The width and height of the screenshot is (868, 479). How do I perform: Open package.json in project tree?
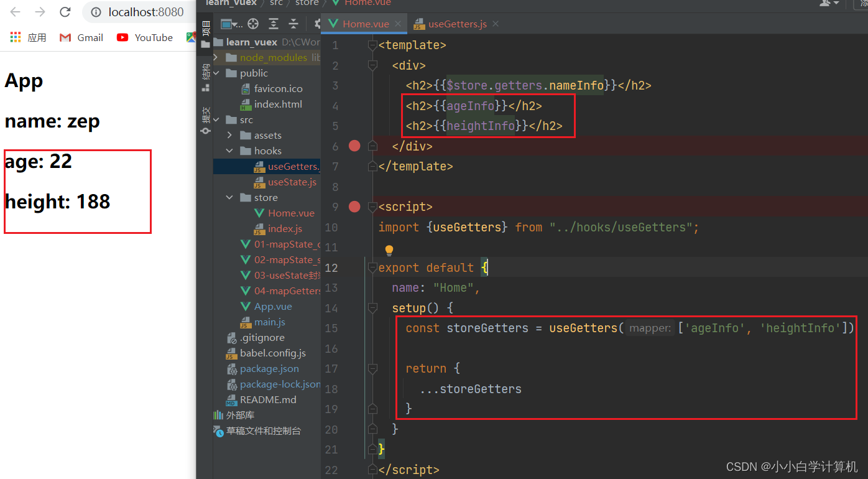coord(262,368)
